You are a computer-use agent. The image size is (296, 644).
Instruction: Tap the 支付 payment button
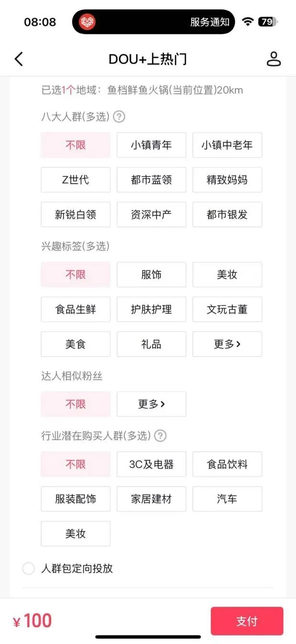click(x=247, y=621)
